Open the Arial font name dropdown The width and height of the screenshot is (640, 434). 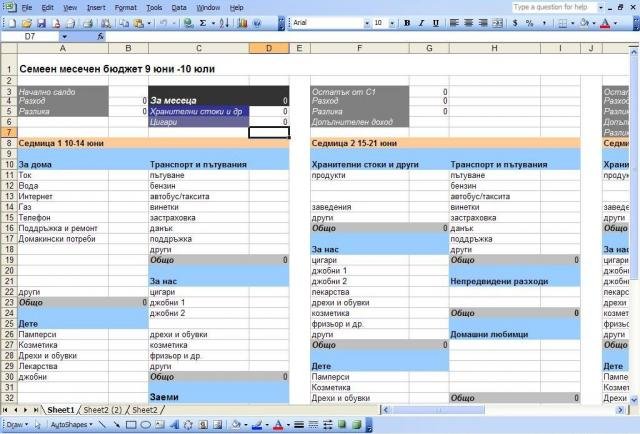point(365,22)
